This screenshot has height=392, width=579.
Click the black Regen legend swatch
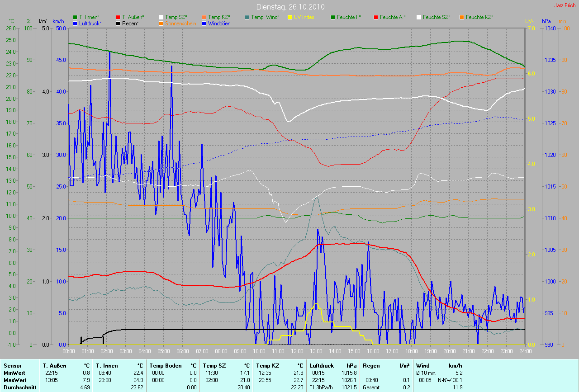(118, 23)
